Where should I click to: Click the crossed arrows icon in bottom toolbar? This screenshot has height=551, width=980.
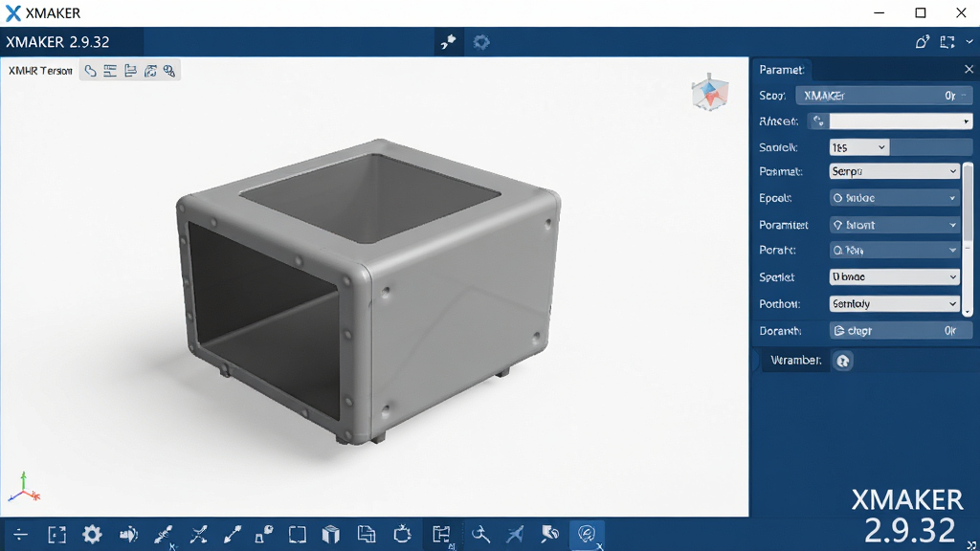click(x=199, y=534)
